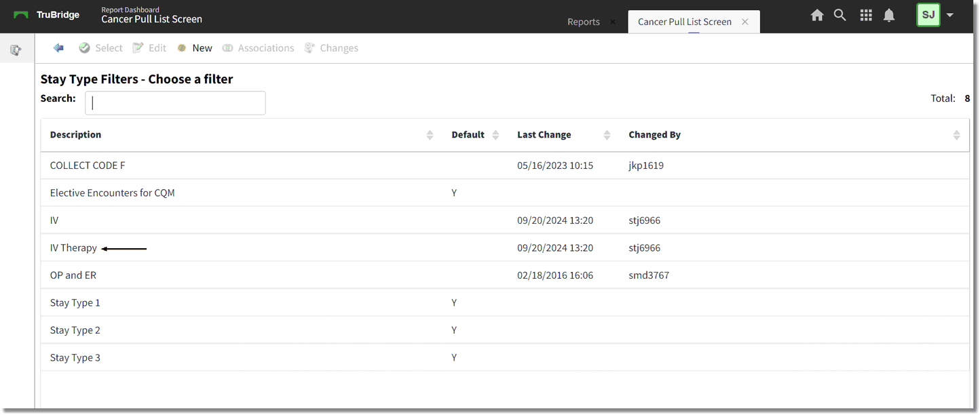Open the apps grid icon
The image size is (980, 415).
(x=866, y=15)
